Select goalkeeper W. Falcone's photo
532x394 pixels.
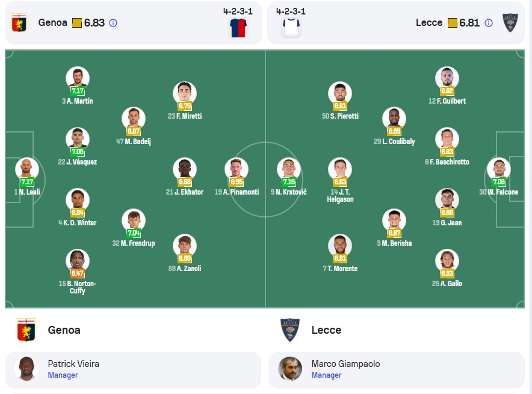point(499,169)
